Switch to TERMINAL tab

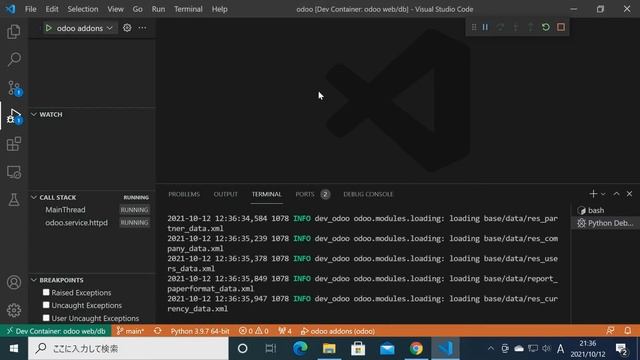coord(267,194)
